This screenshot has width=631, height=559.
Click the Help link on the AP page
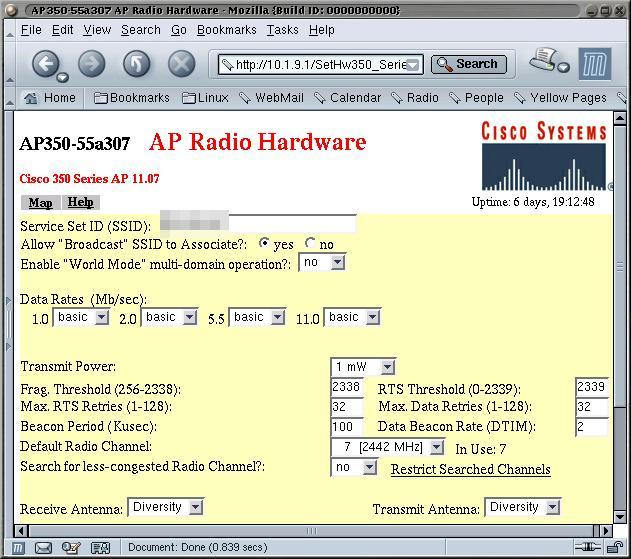(x=80, y=202)
